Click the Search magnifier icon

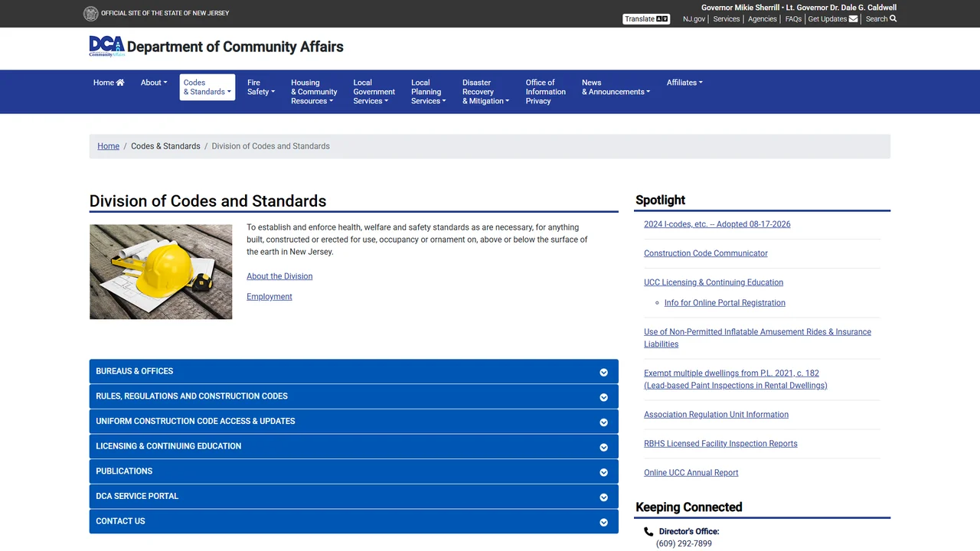[x=893, y=19]
